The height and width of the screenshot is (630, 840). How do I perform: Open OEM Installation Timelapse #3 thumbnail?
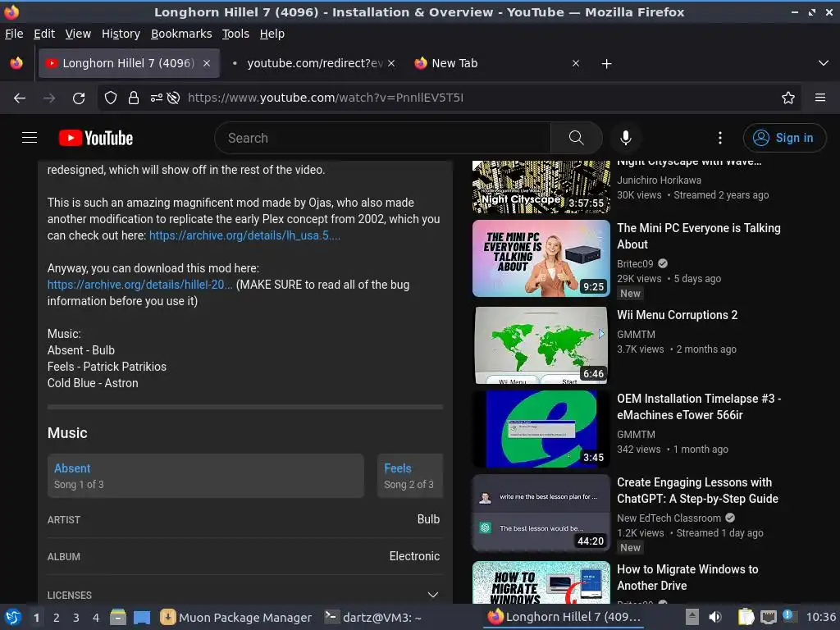coord(541,428)
